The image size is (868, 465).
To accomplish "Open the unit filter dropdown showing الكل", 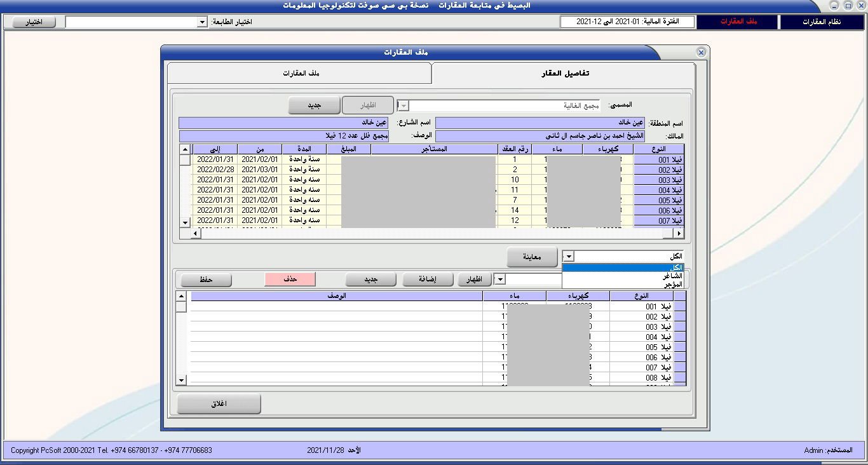I will pyautogui.click(x=567, y=256).
